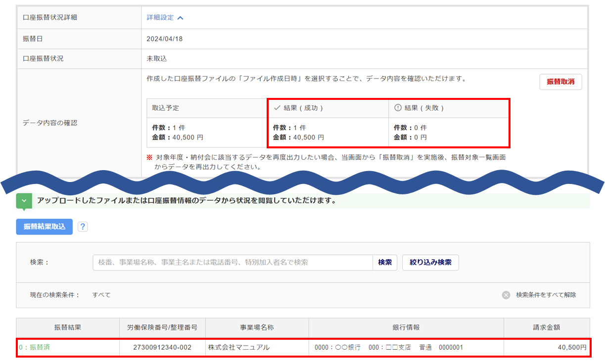This screenshot has height=364, width=605.
Task: Click insurance number 27300912340-002
Action: pos(162,348)
